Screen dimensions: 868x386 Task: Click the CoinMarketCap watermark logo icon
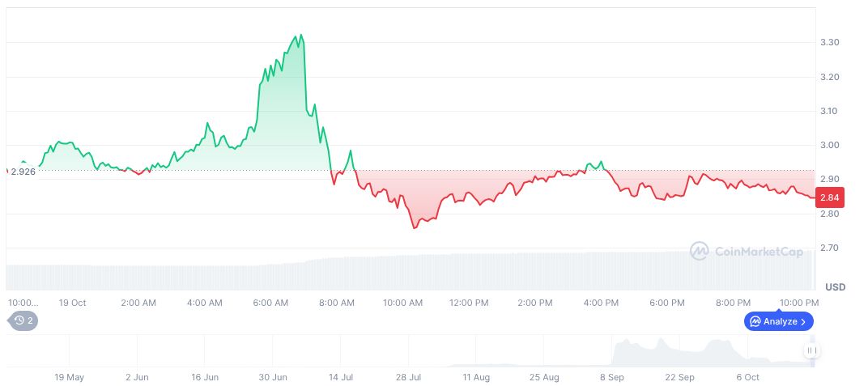[699, 252]
